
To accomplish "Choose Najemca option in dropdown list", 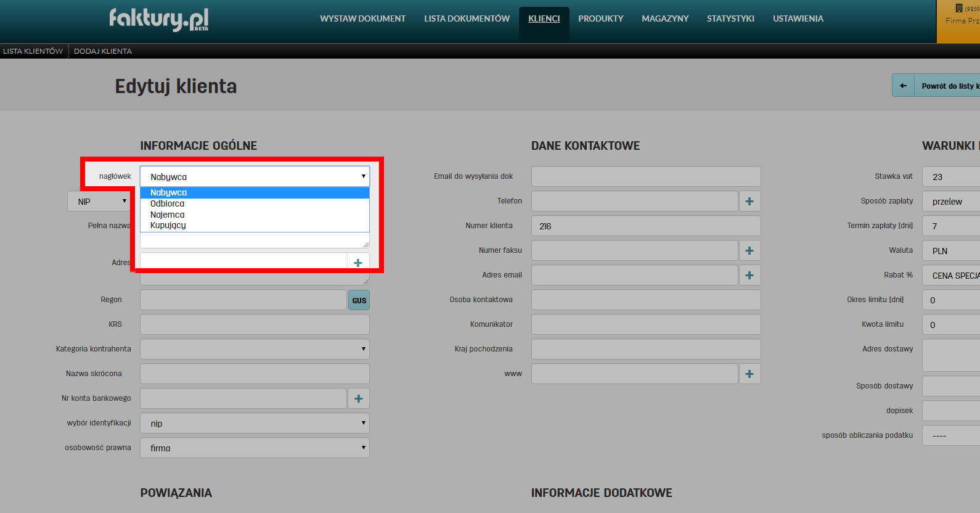I will [168, 215].
